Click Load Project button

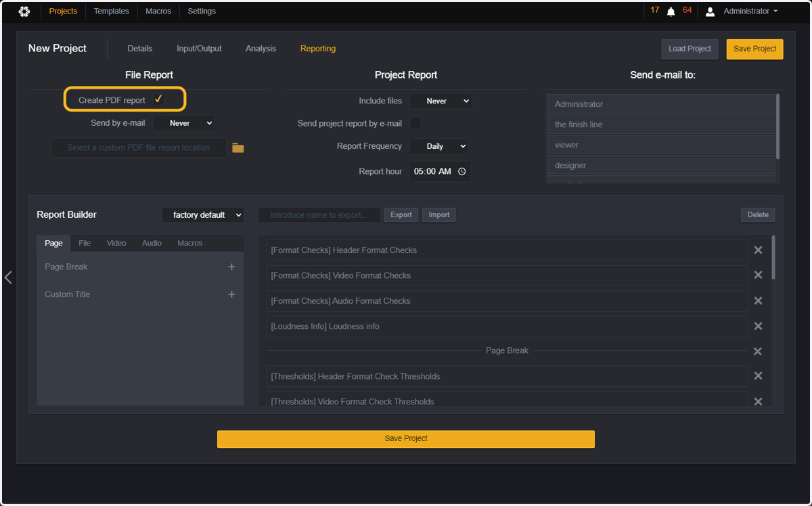(x=690, y=49)
